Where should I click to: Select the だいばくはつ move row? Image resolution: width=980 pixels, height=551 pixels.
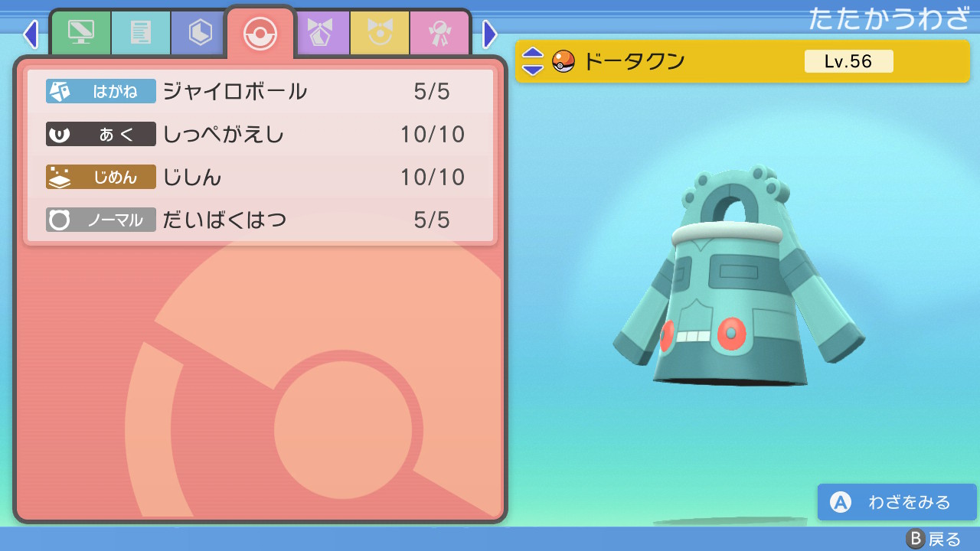tap(260, 220)
